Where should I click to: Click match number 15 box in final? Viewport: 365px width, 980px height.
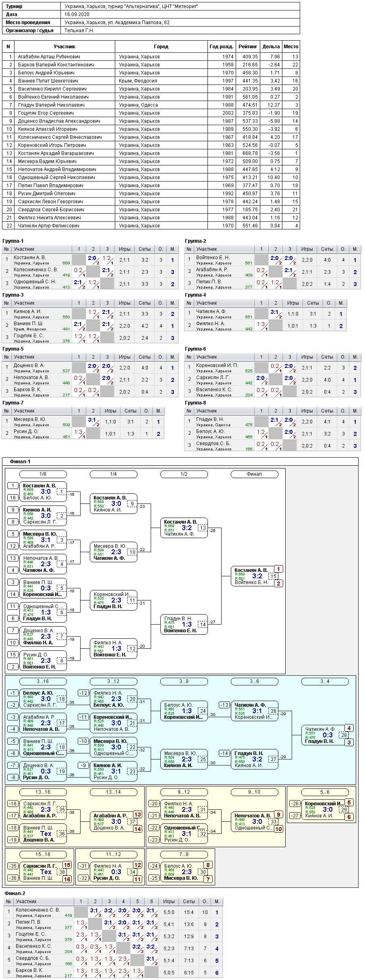274,576
